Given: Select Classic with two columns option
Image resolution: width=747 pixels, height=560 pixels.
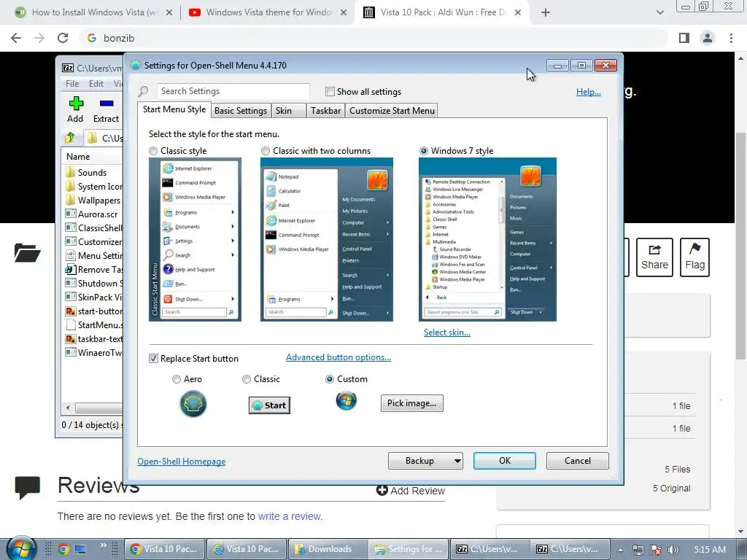Looking at the screenshot, I should tap(266, 151).
